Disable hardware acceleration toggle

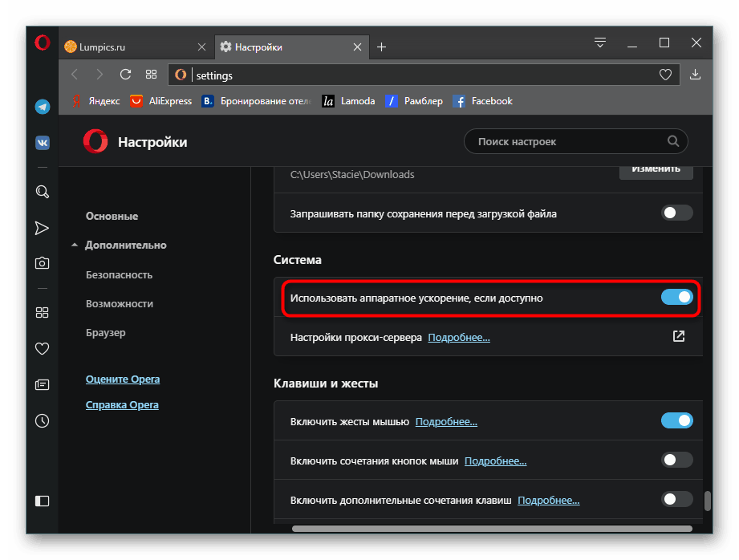pos(676,297)
